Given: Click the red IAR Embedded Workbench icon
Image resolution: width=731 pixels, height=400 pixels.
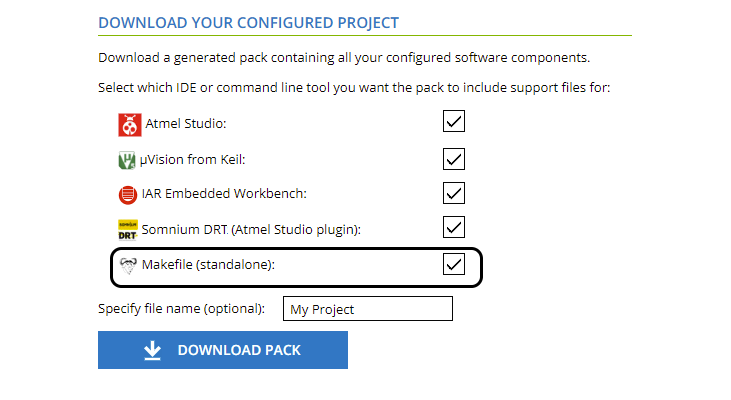Looking at the screenshot, I should tap(128, 194).
